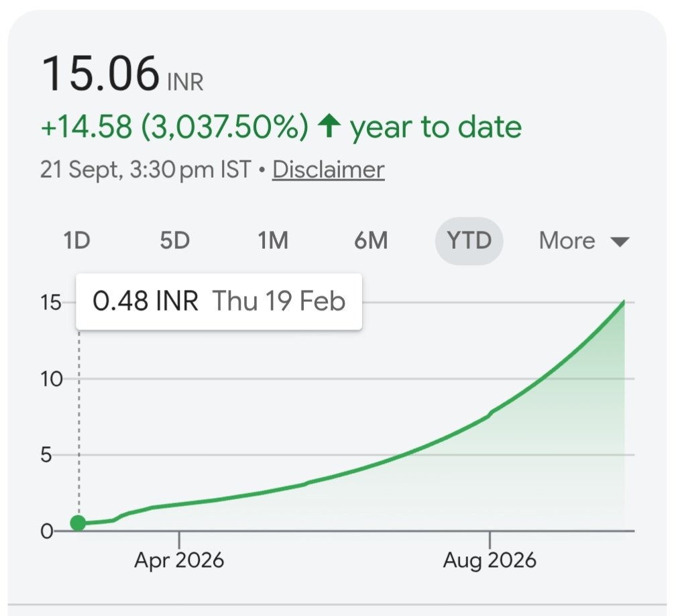
Task: Click the 'Thu 19 Feb' tooltip date
Action: (279, 301)
